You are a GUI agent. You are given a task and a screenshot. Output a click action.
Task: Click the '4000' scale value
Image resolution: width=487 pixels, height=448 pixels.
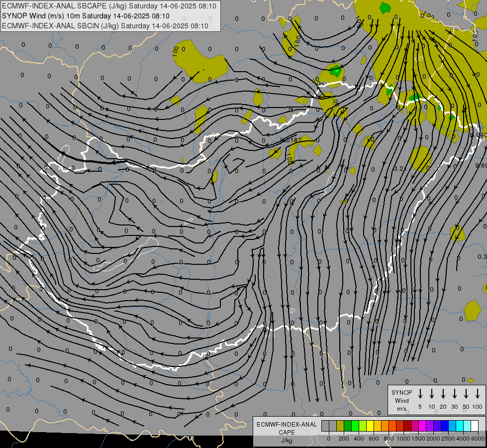(x=463, y=439)
